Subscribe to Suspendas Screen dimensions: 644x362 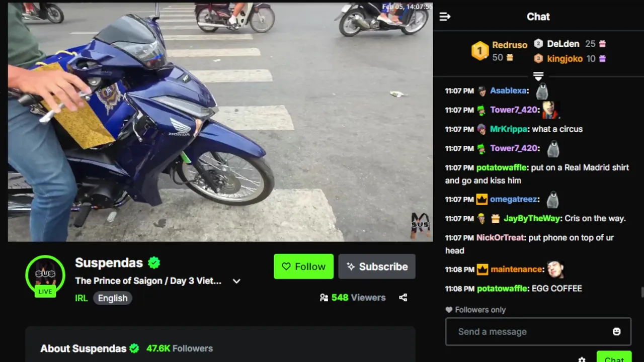(377, 266)
